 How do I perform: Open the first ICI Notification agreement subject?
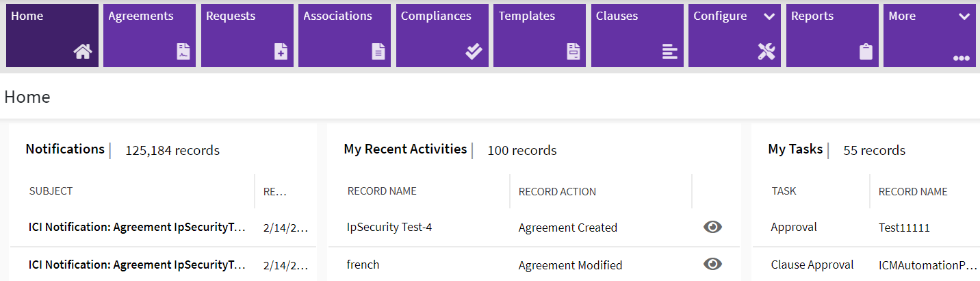click(137, 228)
